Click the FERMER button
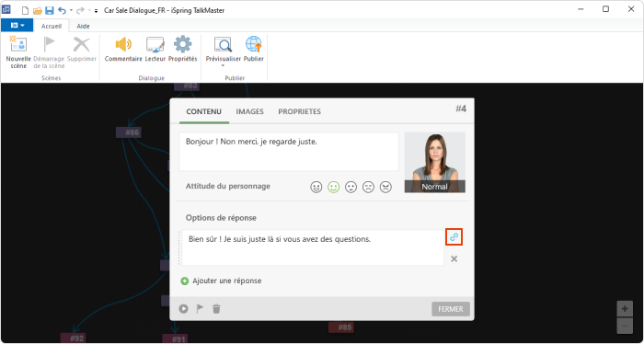644x344 pixels. [x=451, y=309]
